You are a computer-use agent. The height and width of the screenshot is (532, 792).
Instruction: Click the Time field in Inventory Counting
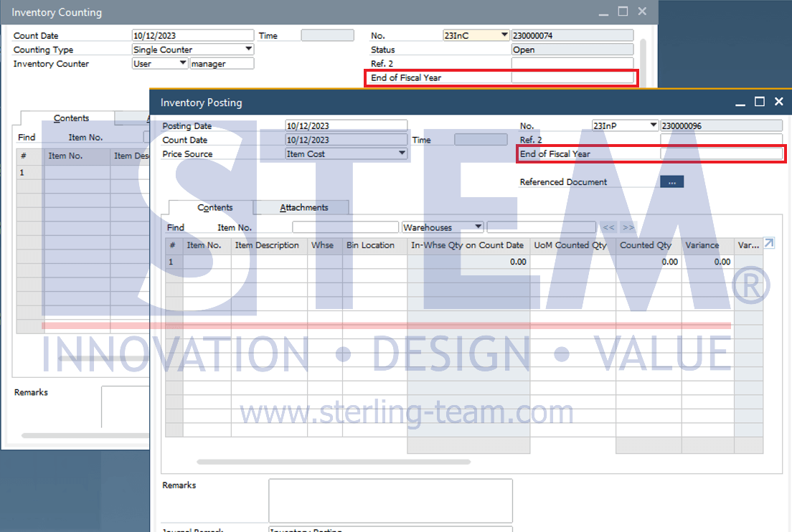[327, 35]
